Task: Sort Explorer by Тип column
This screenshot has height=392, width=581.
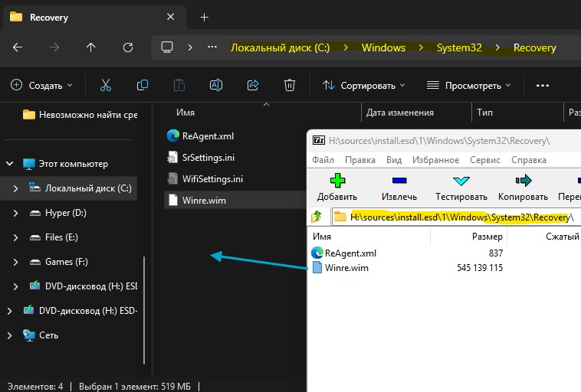Action: click(x=484, y=113)
